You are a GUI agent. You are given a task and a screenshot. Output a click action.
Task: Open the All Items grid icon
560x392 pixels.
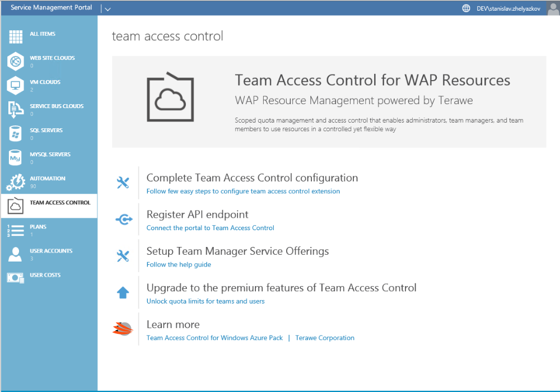pos(16,37)
